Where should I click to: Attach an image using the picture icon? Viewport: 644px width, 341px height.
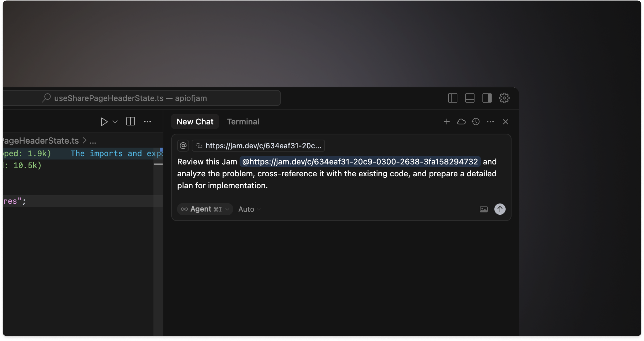pos(484,209)
